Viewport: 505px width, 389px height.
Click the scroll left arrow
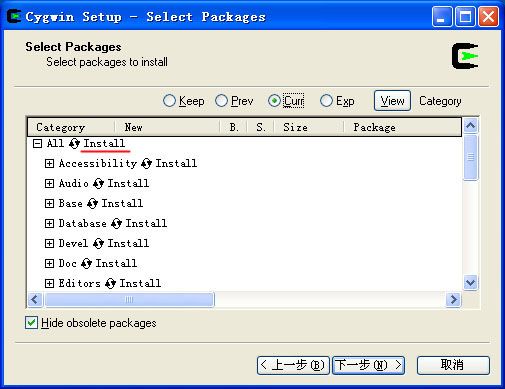[x=35, y=299]
